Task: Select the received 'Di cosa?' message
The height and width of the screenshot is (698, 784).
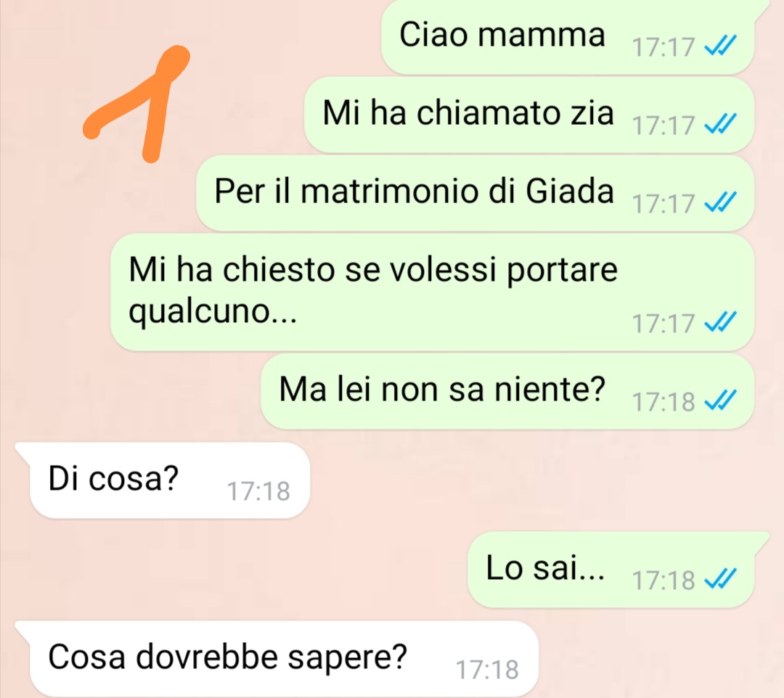Action: [163, 480]
